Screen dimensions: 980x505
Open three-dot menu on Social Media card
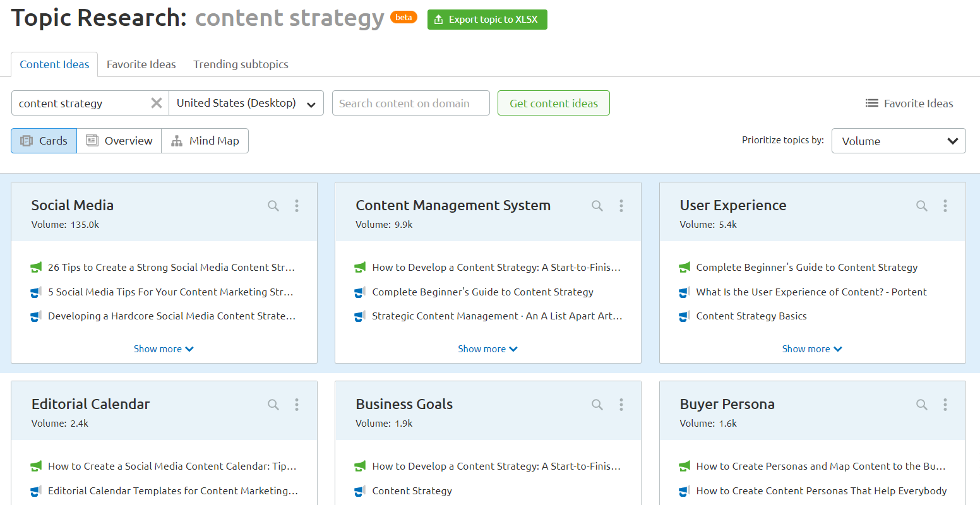(x=297, y=206)
